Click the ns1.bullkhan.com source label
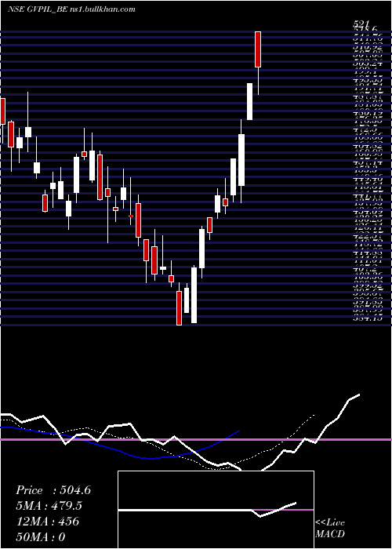This screenshot has width=392, height=549. (102, 9)
